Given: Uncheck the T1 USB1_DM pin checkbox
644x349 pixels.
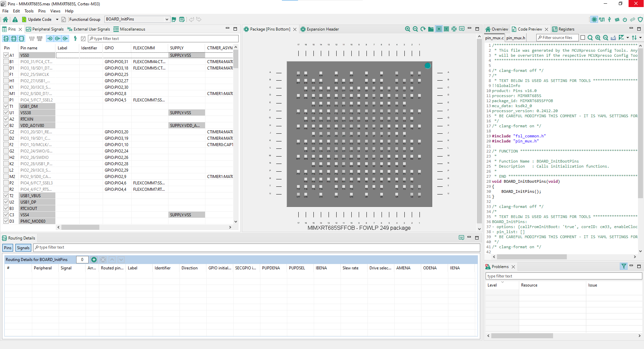Looking at the screenshot, I should pos(6,106).
